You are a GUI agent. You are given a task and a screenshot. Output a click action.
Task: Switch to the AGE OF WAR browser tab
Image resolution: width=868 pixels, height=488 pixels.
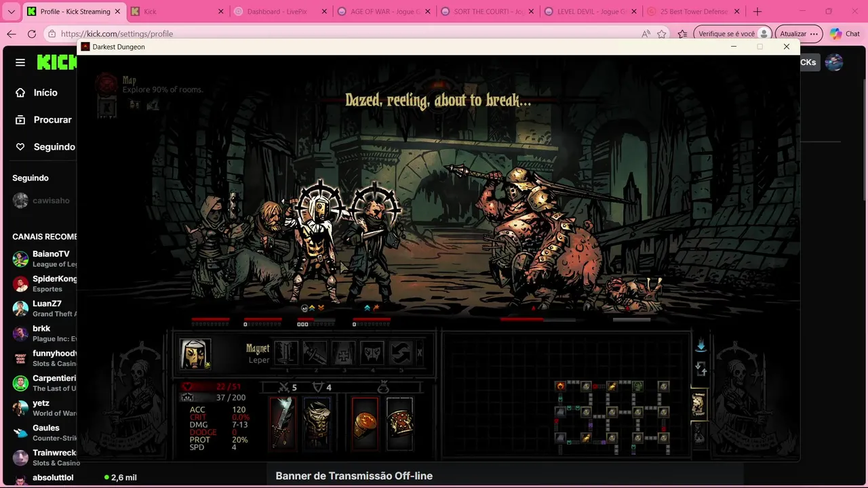tap(383, 12)
